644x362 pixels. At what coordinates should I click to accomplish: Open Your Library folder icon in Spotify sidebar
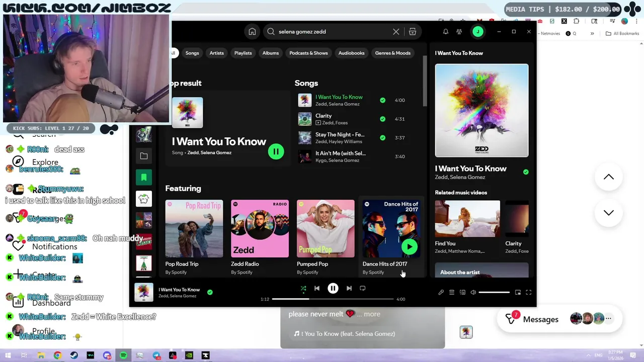click(x=144, y=156)
